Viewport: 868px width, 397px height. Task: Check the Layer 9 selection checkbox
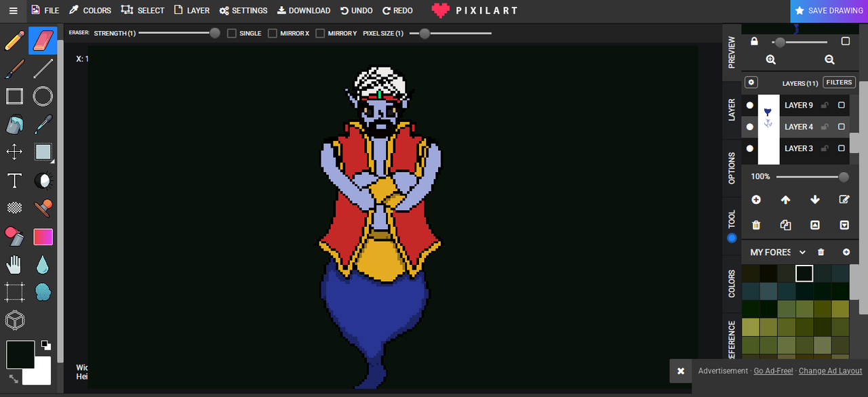coord(842,105)
